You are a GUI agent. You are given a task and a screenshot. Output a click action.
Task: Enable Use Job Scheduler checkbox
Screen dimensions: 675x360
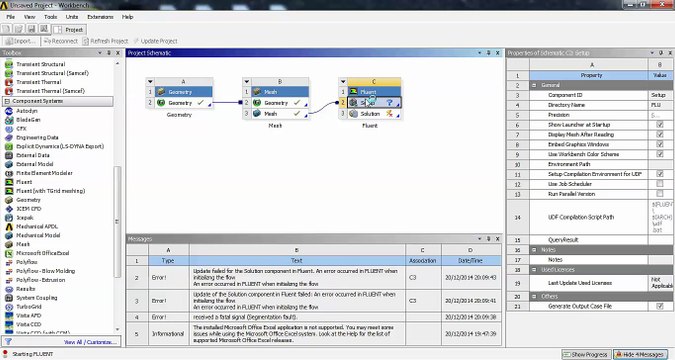coord(660,184)
